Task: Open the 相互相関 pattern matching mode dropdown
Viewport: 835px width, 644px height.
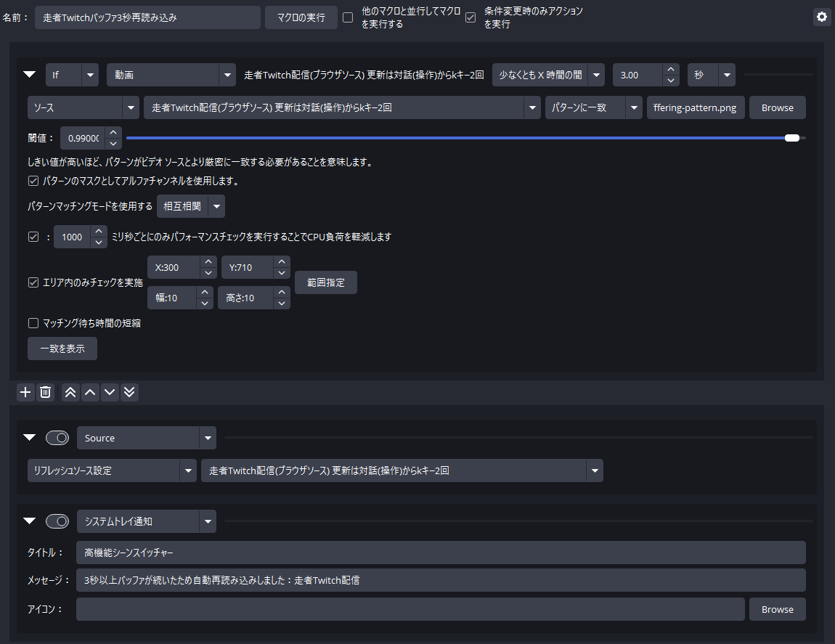Action: [x=191, y=207]
